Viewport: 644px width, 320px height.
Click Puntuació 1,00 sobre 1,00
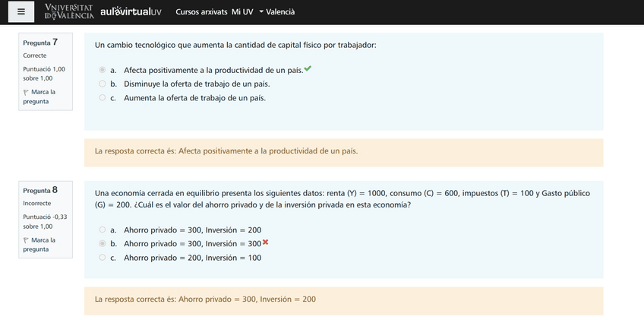click(x=44, y=74)
